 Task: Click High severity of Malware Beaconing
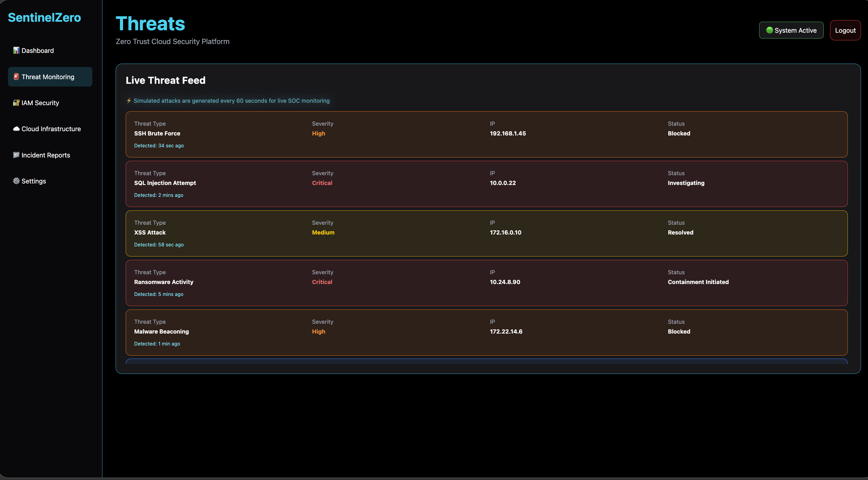tap(318, 331)
